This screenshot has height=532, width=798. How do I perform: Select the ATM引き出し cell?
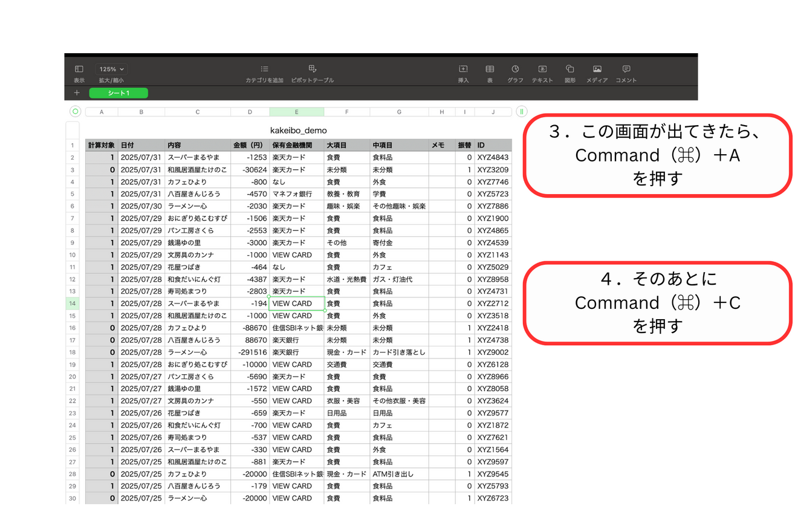click(x=399, y=474)
